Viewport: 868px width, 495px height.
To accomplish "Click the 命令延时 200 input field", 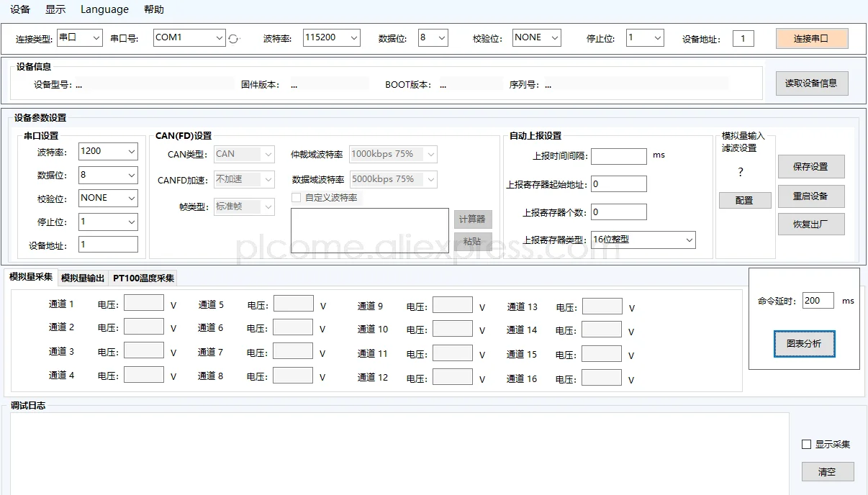I will point(818,301).
